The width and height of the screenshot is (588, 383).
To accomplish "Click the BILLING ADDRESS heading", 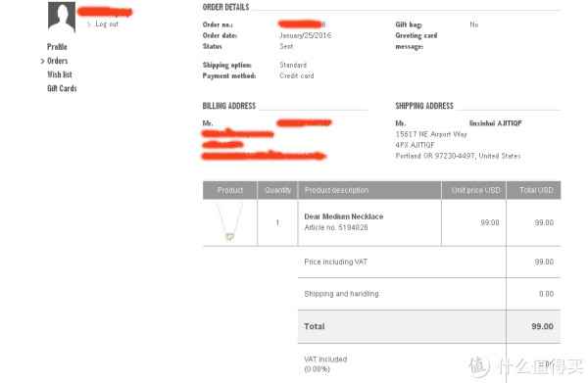I will point(229,106).
